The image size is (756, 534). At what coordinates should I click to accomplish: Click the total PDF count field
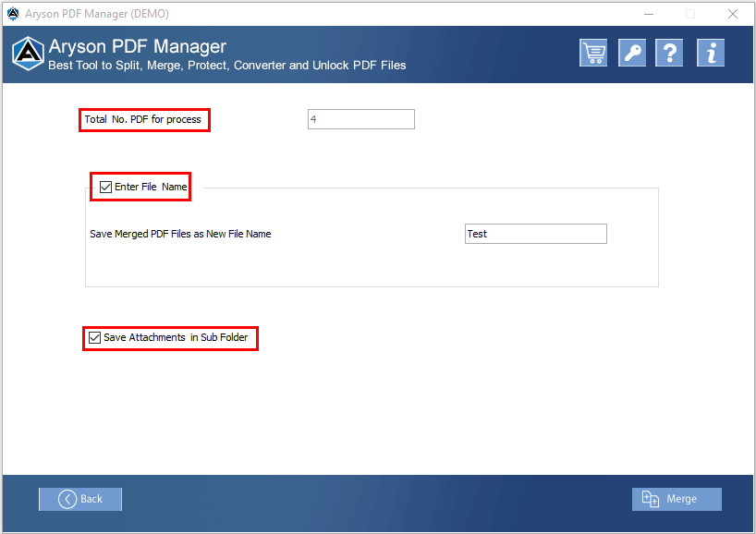(361, 119)
